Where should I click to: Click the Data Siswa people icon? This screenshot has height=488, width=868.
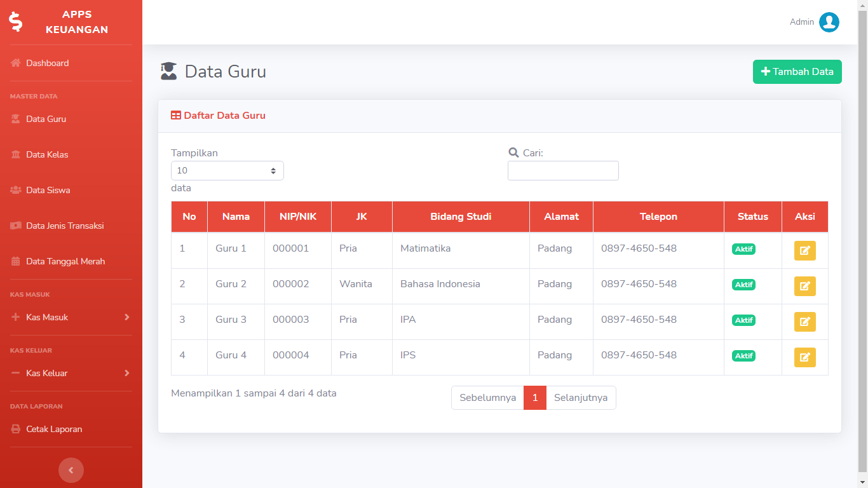[16, 190]
